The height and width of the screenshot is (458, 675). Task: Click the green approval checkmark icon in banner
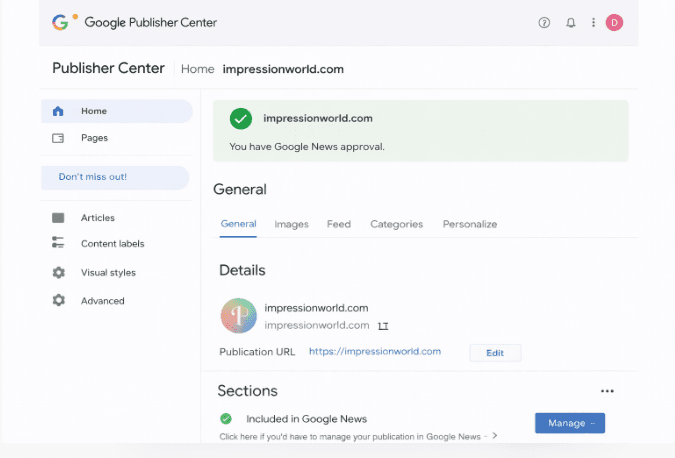pos(241,118)
